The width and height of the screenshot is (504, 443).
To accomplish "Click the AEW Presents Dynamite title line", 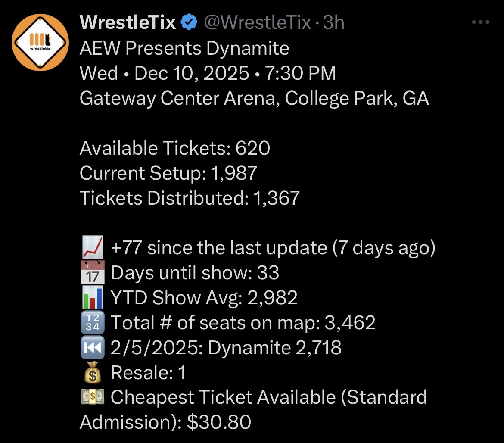I will (x=184, y=48).
